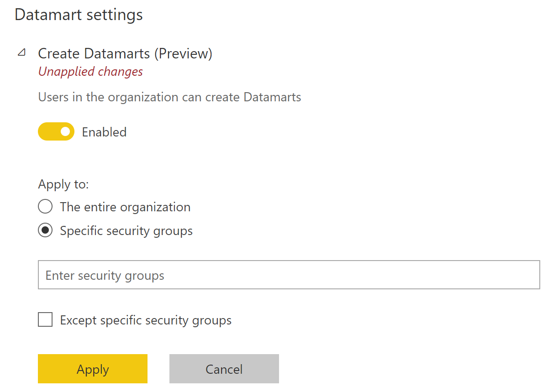Click the Apply to: label
The width and height of the screenshot is (548, 392).
pos(63,184)
